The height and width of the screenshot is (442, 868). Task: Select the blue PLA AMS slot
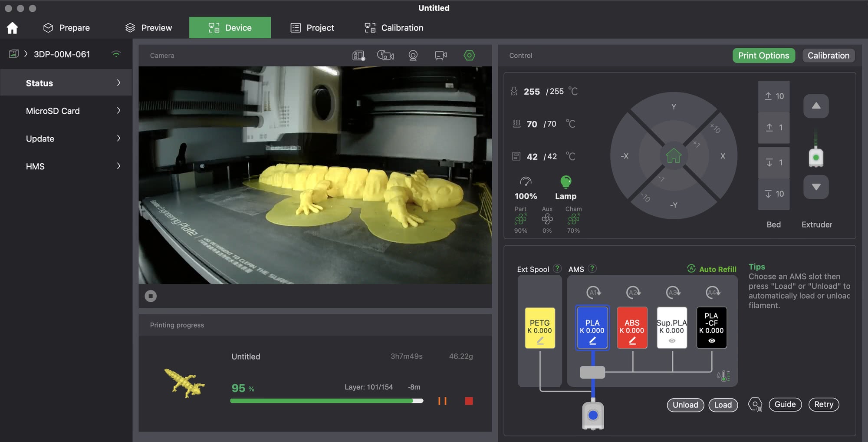[592, 328]
